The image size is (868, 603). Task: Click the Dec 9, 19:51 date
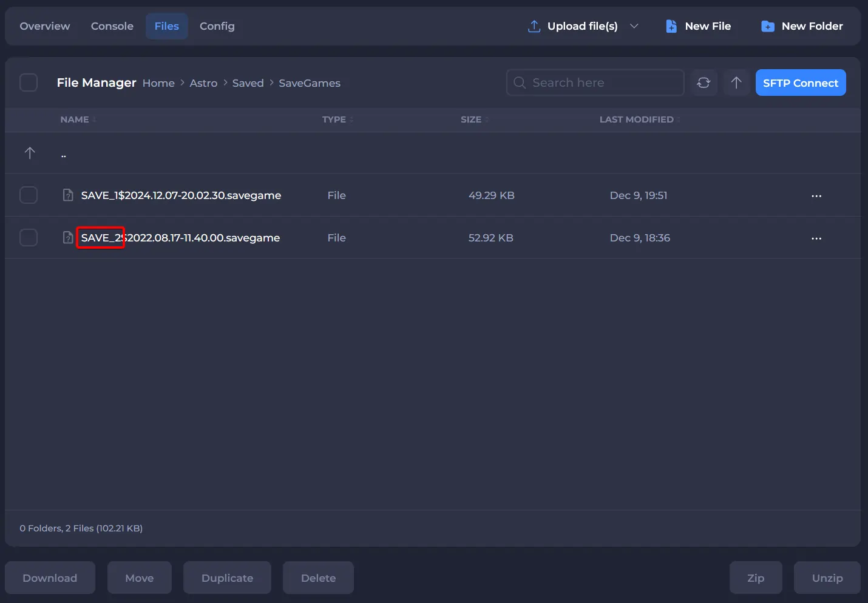[639, 195]
